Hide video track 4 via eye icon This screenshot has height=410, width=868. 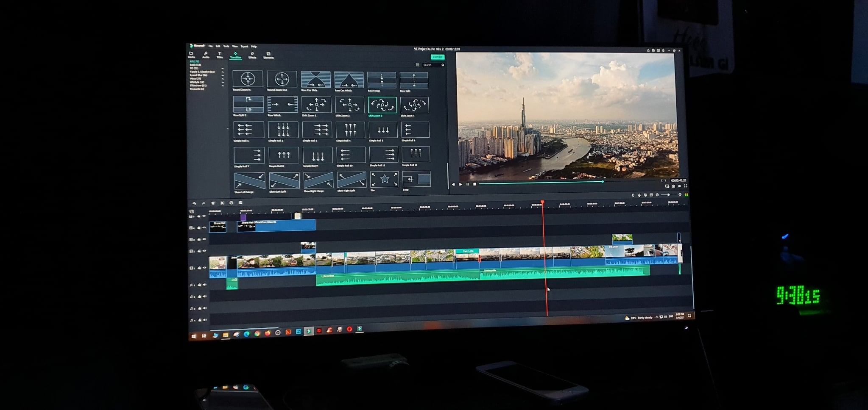coord(204,227)
